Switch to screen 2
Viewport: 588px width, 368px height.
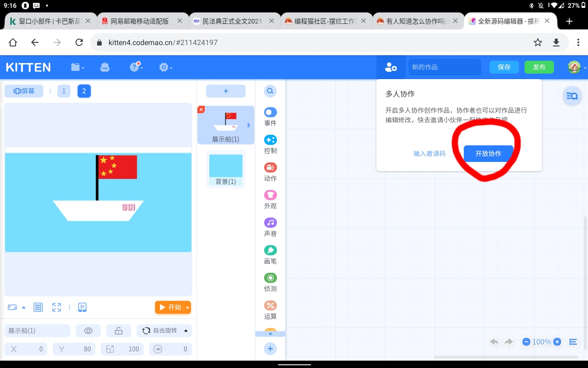(x=84, y=91)
